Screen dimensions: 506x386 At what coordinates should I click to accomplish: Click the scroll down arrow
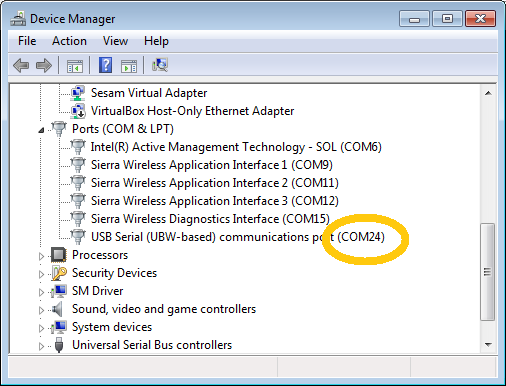pos(488,345)
